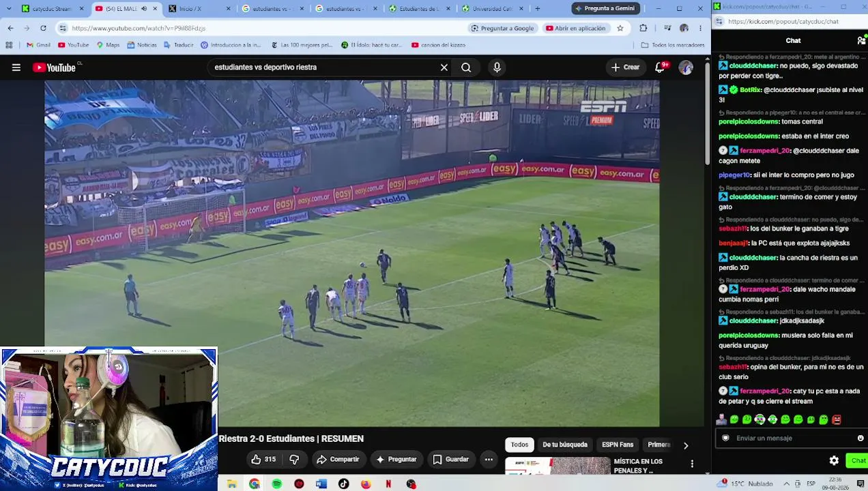Open Word from the taskbar
Viewport: 868px width, 491px height.
[321, 483]
